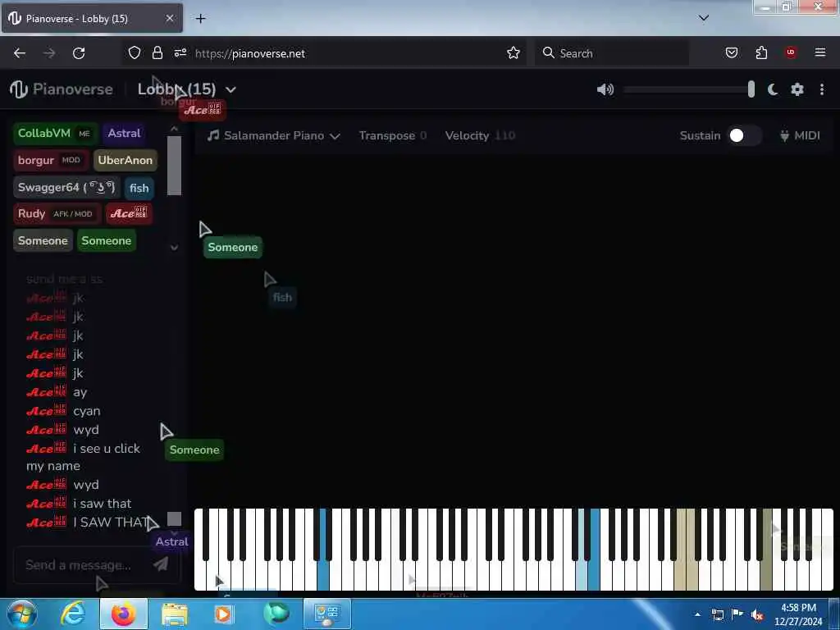Open Pocket save icon
This screenshot has height=630, width=840.
(x=732, y=53)
